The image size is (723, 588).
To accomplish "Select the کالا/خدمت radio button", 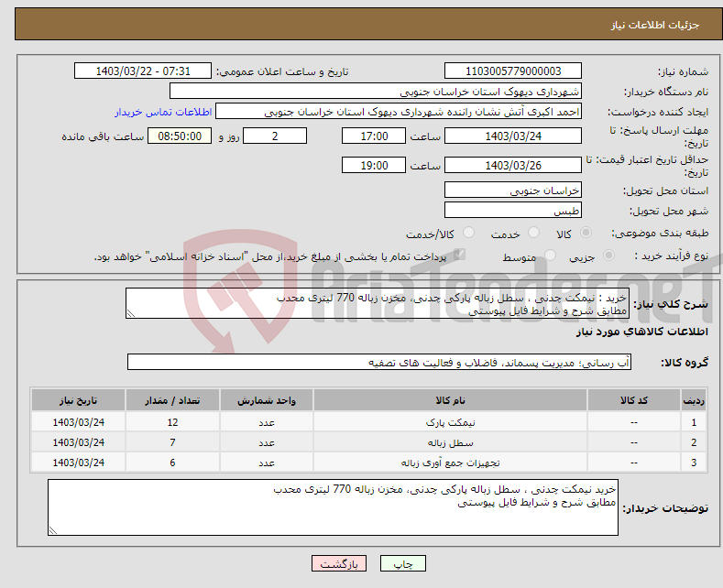I will pyautogui.click(x=468, y=233).
